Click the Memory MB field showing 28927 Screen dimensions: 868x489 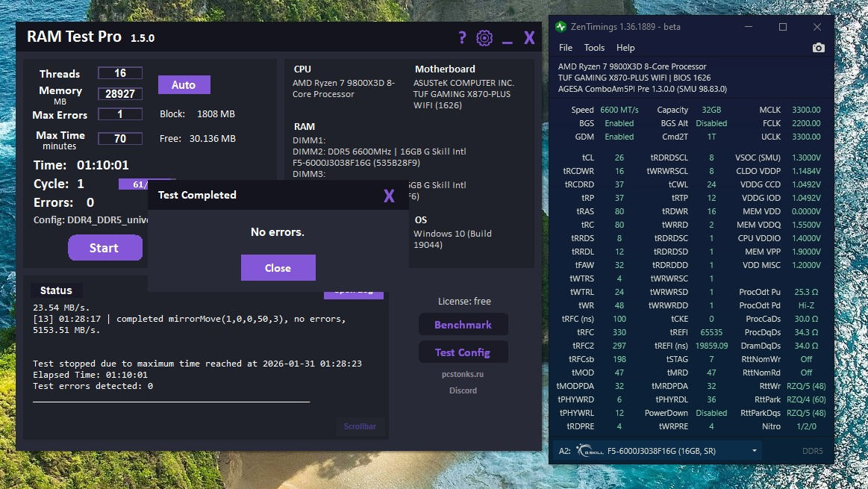pyautogui.click(x=120, y=93)
